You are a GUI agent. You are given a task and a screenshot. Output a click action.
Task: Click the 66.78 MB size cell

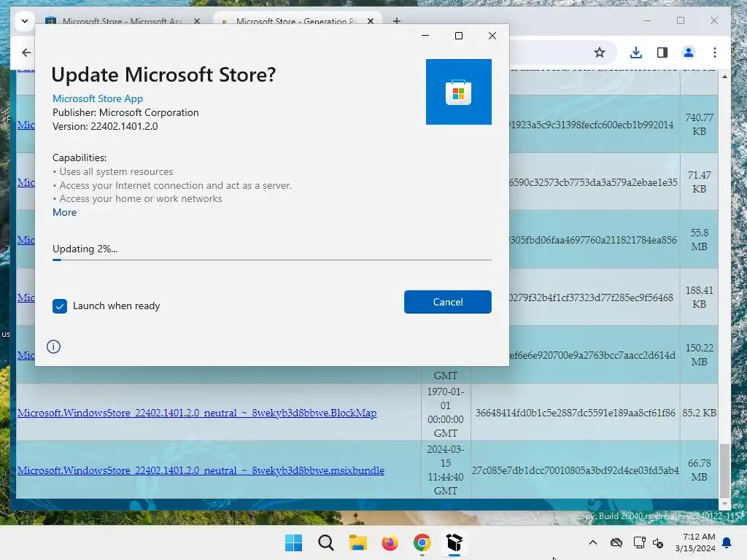699,470
